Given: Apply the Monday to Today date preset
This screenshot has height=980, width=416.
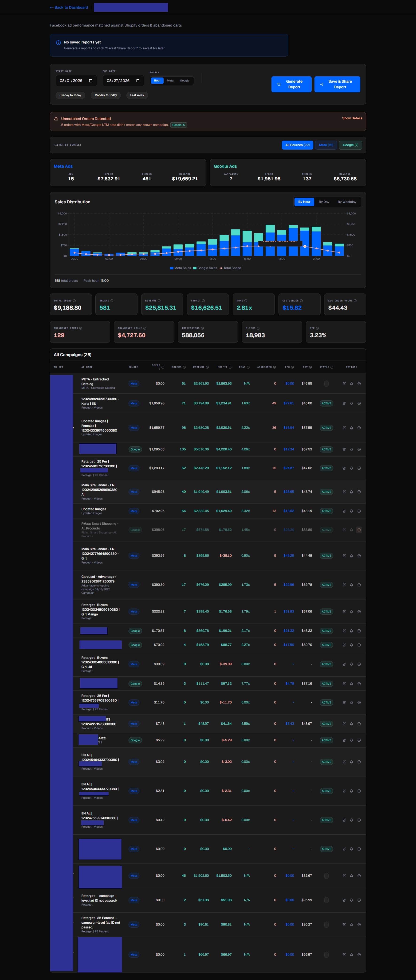Looking at the screenshot, I should (106, 95).
